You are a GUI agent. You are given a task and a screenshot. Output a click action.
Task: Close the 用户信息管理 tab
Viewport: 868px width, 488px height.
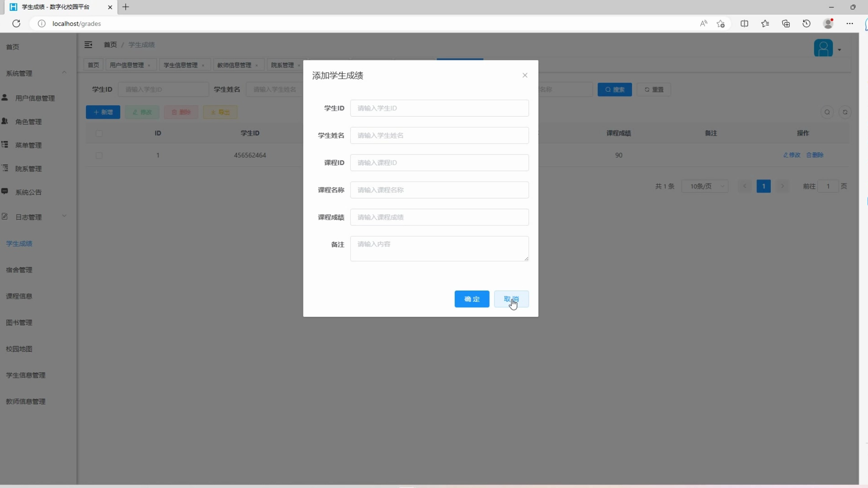click(149, 66)
